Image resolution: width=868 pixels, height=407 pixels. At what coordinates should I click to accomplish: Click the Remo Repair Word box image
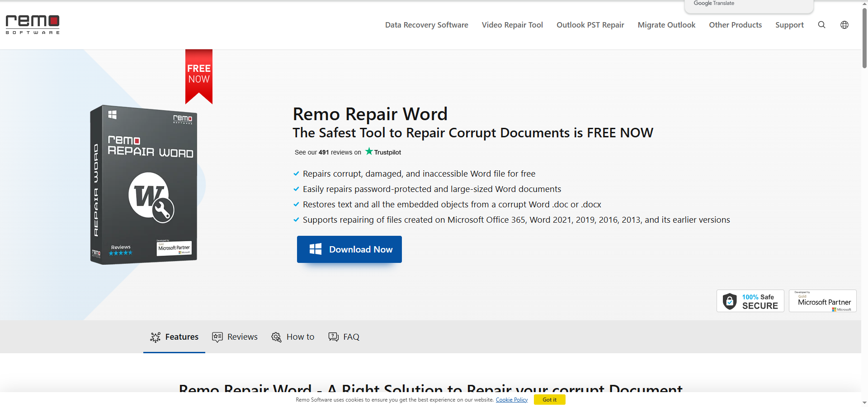tap(144, 185)
